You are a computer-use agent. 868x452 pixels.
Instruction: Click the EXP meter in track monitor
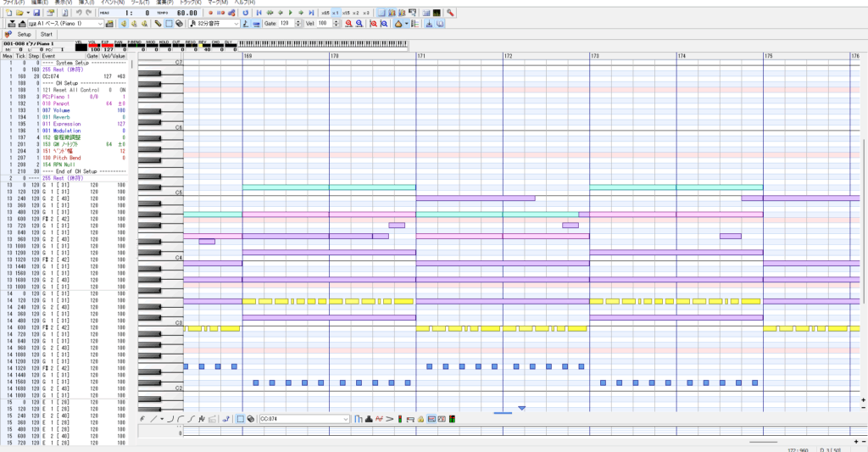[108, 47]
